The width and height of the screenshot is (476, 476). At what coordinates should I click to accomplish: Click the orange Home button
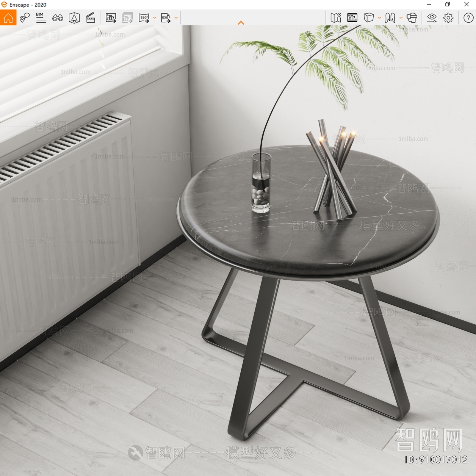pos(8,18)
